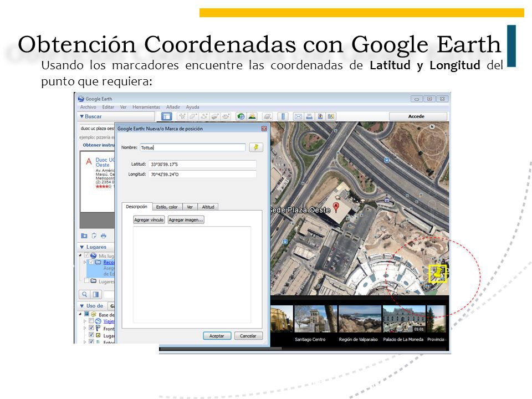Viewport: 532px width, 399px height.
Task: Click the record a tour toolbar icon
Action: coord(226,116)
